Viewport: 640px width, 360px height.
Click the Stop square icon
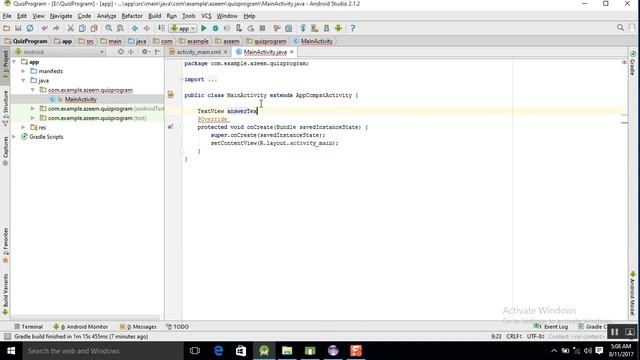click(x=262, y=28)
